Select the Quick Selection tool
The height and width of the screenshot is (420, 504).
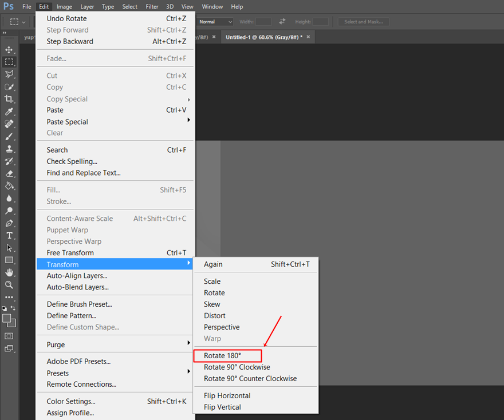click(9, 87)
